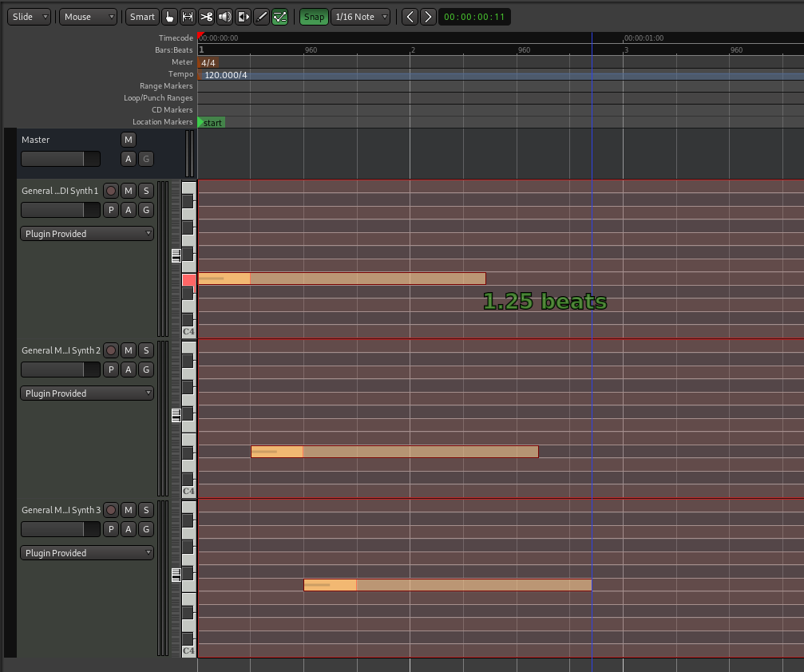Select the Range selection tool
Image resolution: width=804 pixels, height=672 pixels.
(x=188, y=17)
